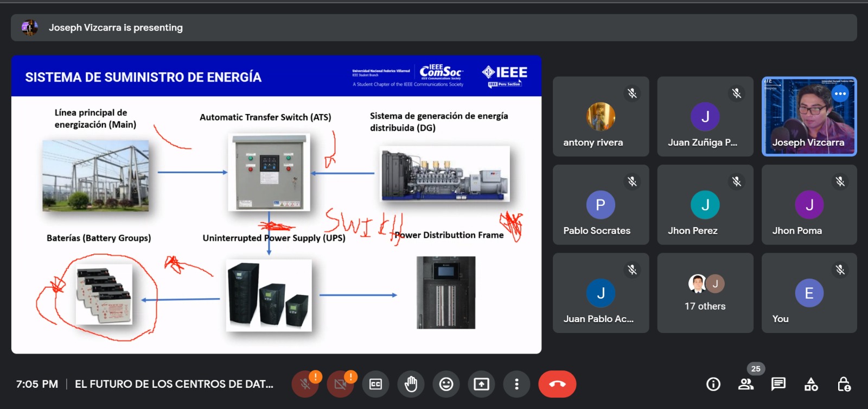Click the Present now screen share icon
The width and height of the screenshot is (868, 409).
(481, 385)
